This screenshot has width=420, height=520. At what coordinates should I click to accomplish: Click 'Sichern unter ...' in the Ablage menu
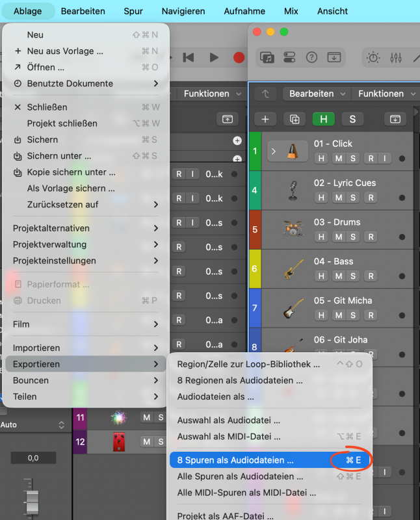point(59,156)
